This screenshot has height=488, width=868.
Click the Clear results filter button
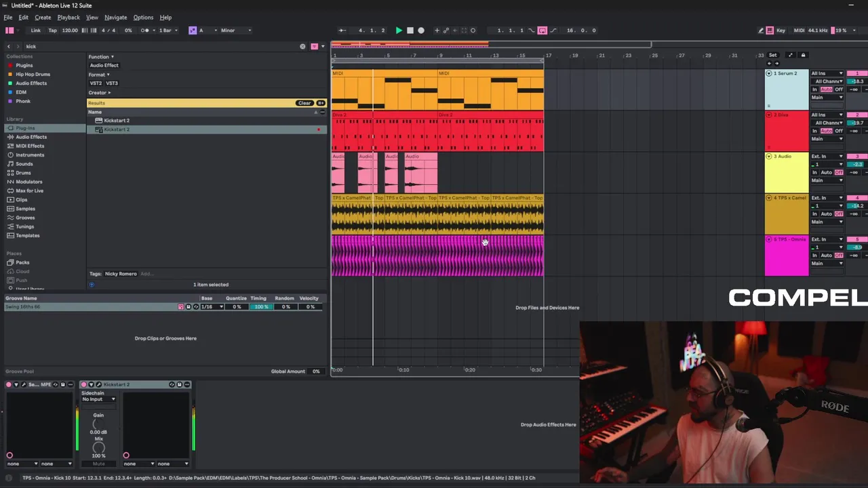304,103
